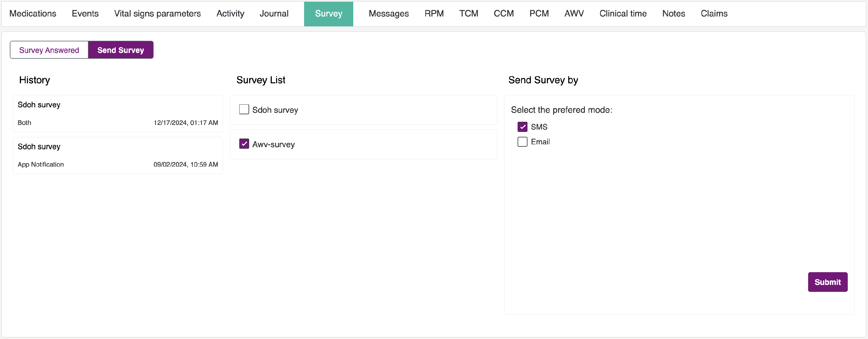Viewport: 868px width, 339px height.
Task: Go to the Events tab
Action: [85, 14]
